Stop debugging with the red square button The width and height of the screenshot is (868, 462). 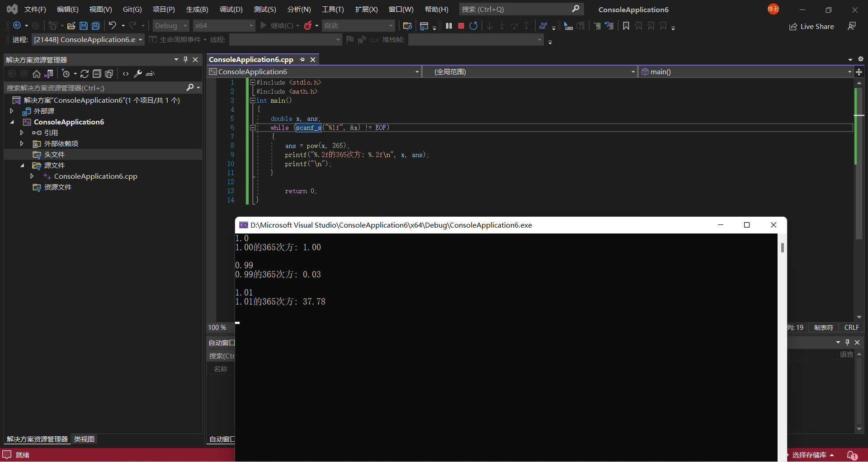[x=461, y=26]
